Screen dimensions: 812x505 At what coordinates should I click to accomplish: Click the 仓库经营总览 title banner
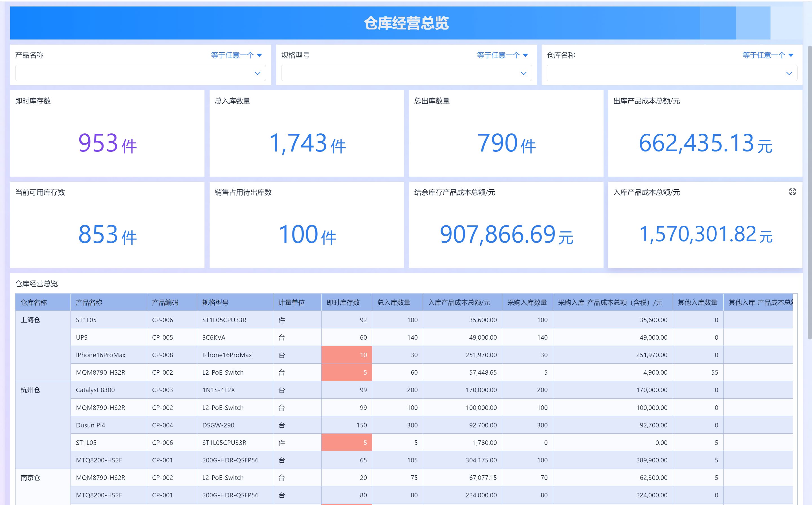pyautogui.click(x=406, y=23)
